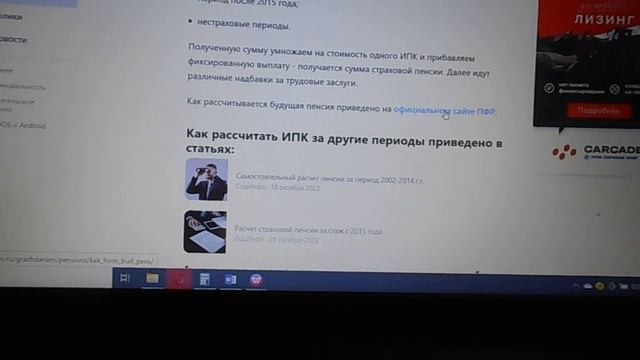The width and height of the screenshot is (640, 360).
Task: Click date 18 октября 2022 under first article
Action: [295, 187]
